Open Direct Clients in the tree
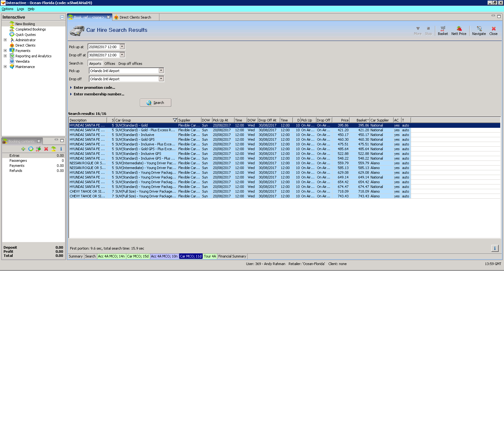This screenshot has height=441, width=504. click(26, 45)
